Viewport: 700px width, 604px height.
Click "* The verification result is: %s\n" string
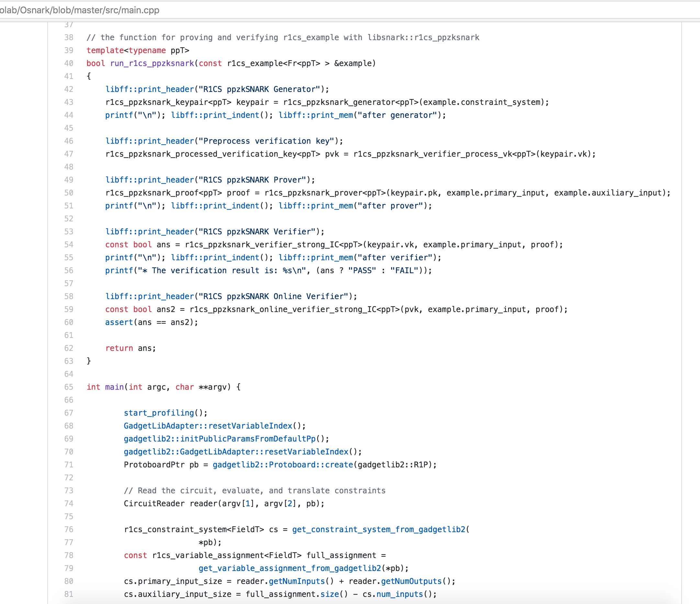pyautogui.click(x=222, y=271)
